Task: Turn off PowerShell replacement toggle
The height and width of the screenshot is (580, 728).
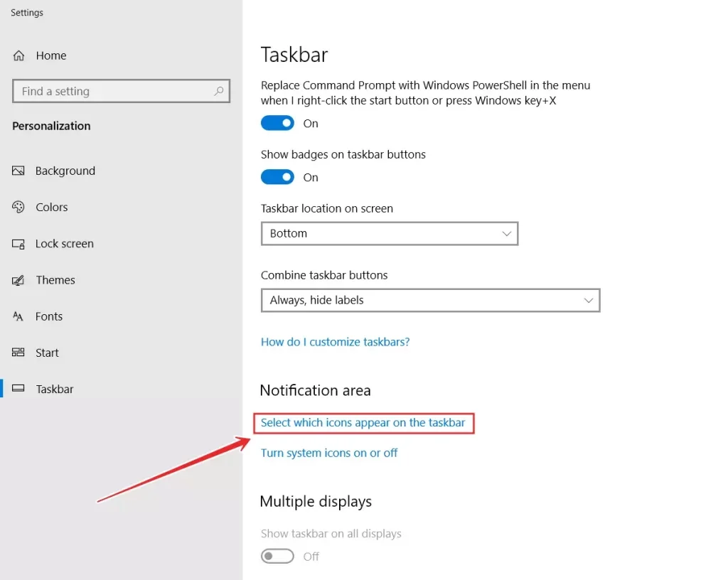Action: [277, 123]
